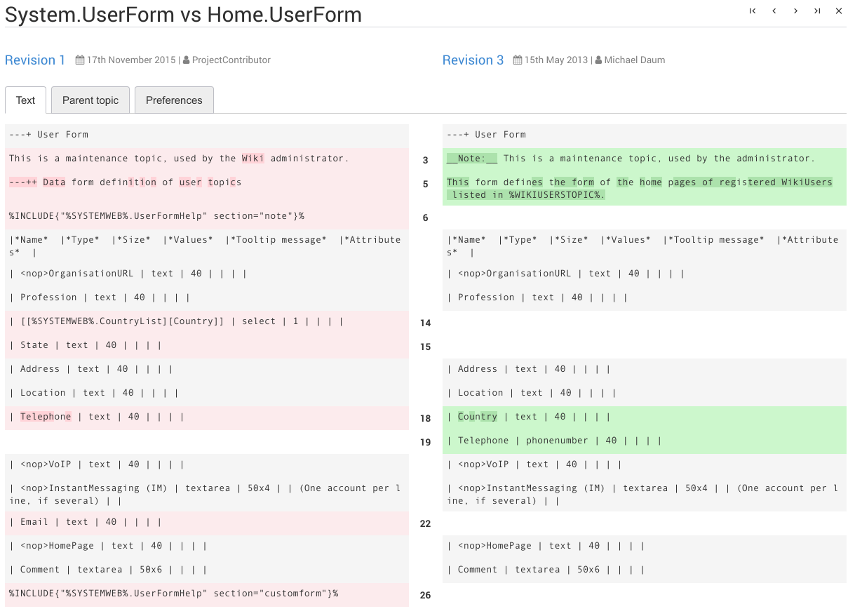Screen dimensions: 855x616
Task: Close the diff view
Action: click(x=839, y=11)
